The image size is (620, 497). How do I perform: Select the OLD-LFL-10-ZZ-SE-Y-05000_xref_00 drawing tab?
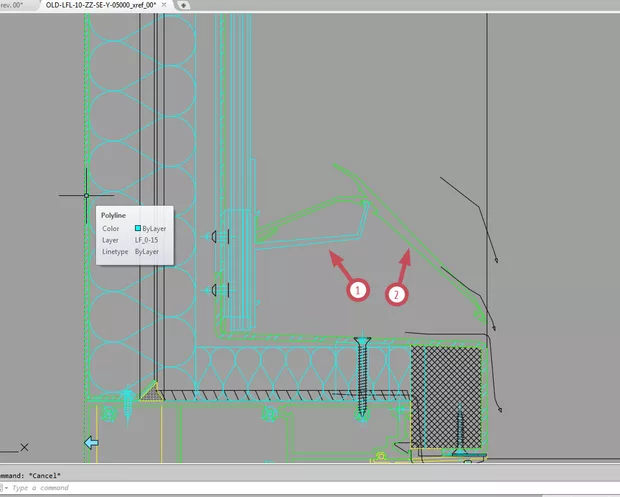coord(98,5)
